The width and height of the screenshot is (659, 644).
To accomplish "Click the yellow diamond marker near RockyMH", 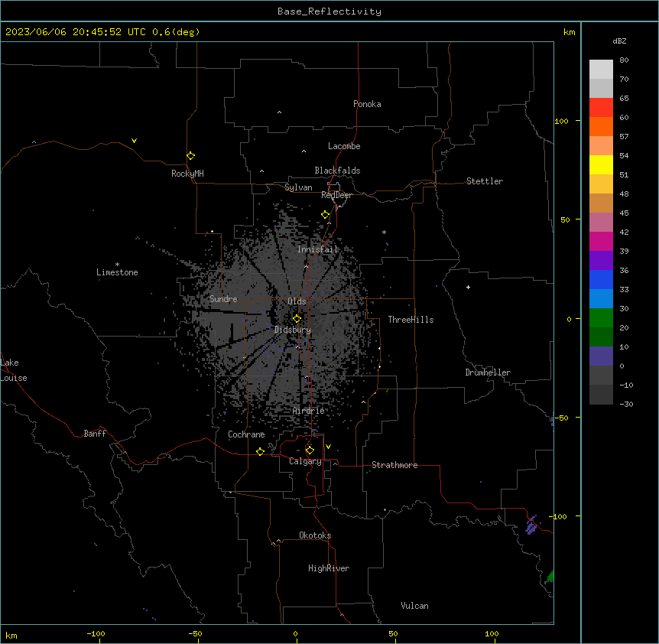I will (x=190, y=156).
